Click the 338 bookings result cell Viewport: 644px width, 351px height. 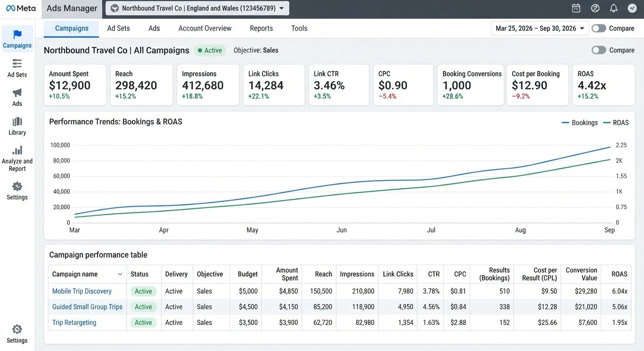pos(504,307)
